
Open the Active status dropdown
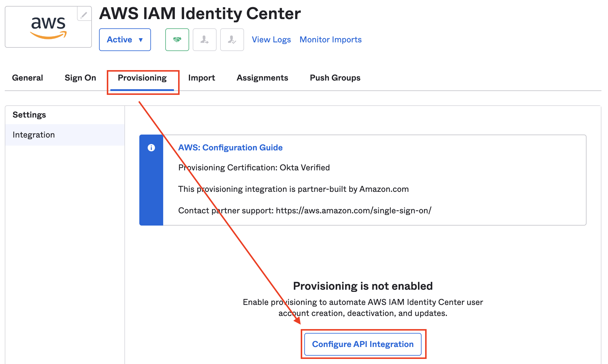pos(125,40)
